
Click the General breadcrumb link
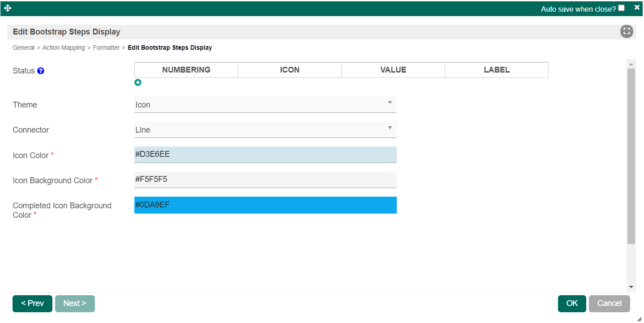tap(23, 47)
